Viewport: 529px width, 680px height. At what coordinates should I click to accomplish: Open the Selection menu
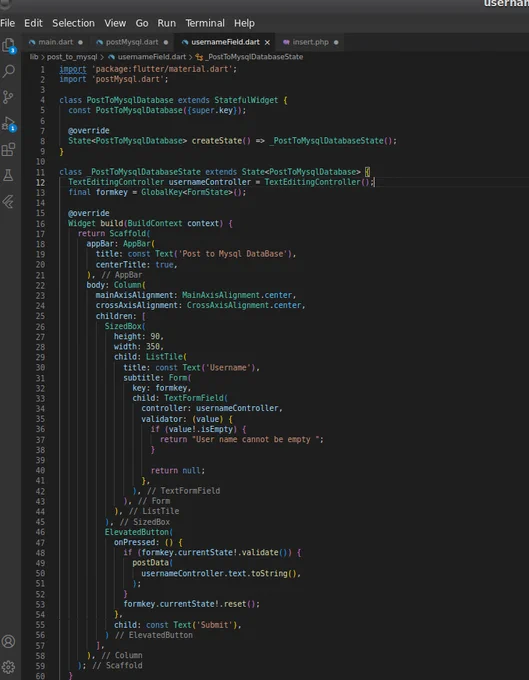(73, 23)
